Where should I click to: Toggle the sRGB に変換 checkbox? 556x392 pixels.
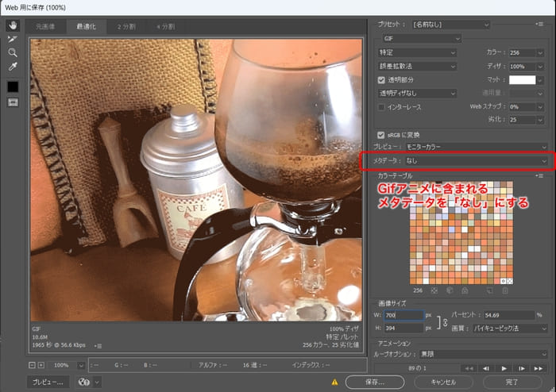(x=381, y=134)
